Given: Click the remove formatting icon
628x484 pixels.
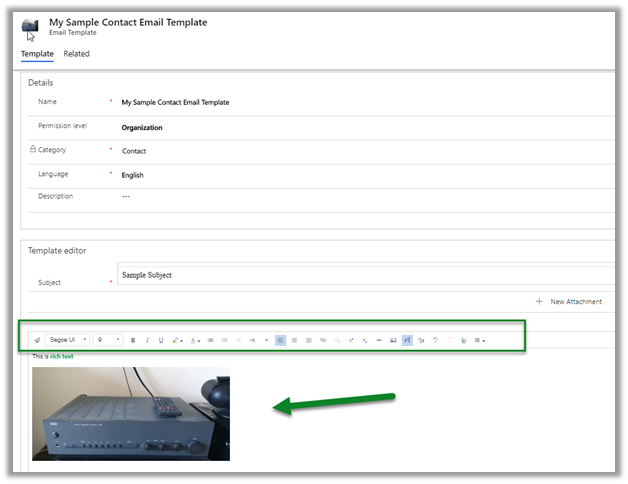Looking at the screenshot, I should [x=463, y=340].
